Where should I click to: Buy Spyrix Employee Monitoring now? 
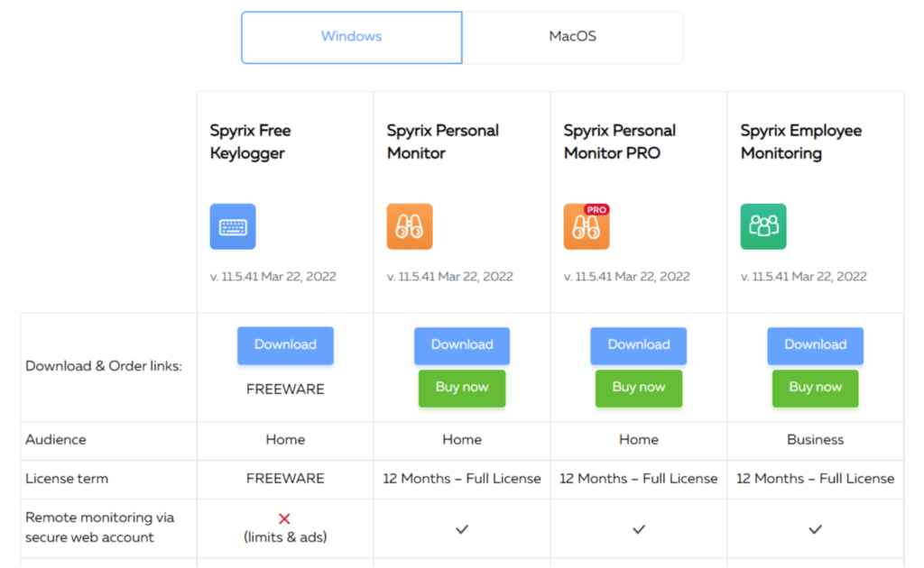click(x=815, y=388)
